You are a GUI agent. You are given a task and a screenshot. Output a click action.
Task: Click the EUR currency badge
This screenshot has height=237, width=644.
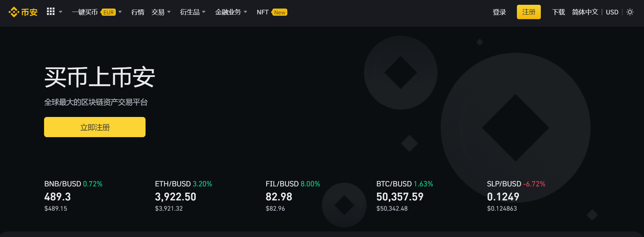(x=108, y=12)
